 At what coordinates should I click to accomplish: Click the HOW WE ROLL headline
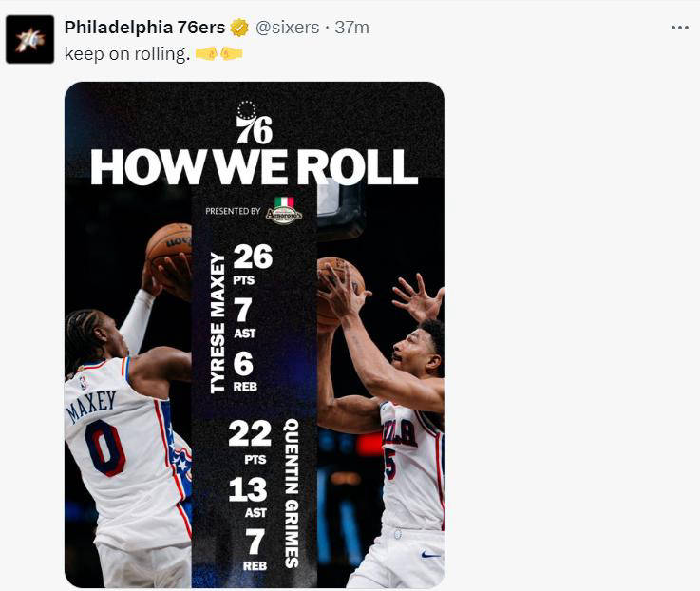click(x=254, y=167)
